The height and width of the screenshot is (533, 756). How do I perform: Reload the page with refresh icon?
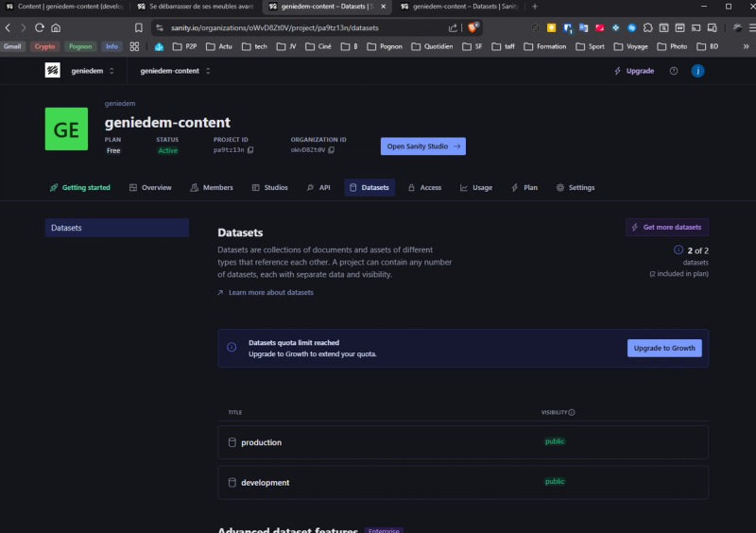point(40,28)
